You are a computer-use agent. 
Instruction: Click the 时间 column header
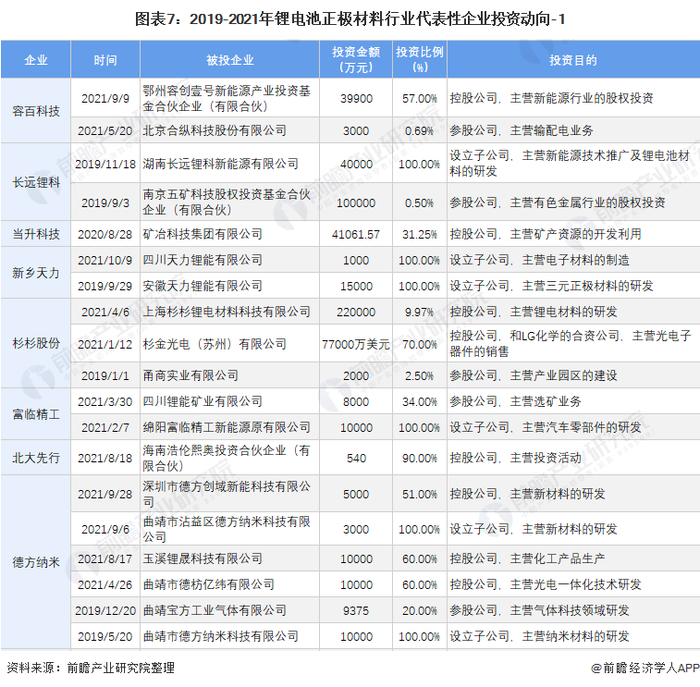coord(105,59)
